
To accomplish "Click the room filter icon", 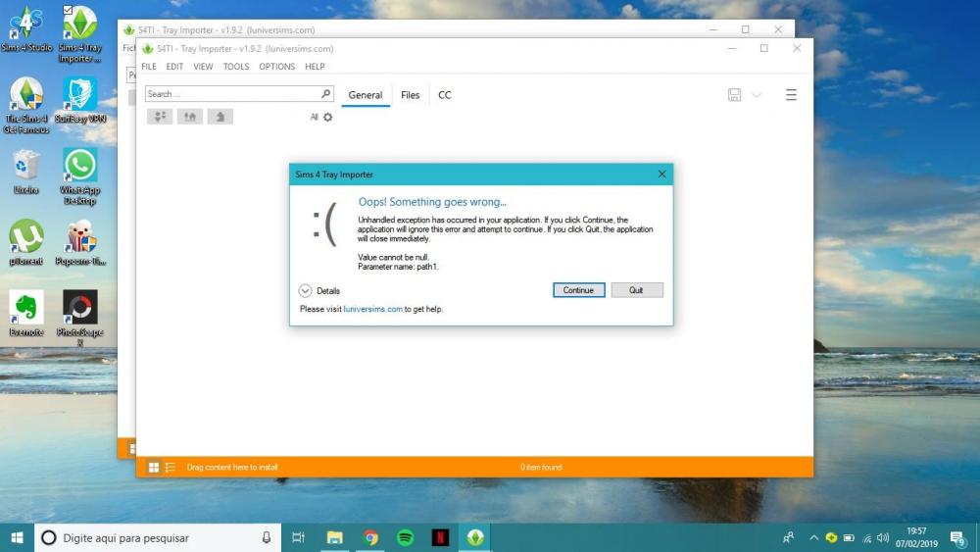I will 220,117.
